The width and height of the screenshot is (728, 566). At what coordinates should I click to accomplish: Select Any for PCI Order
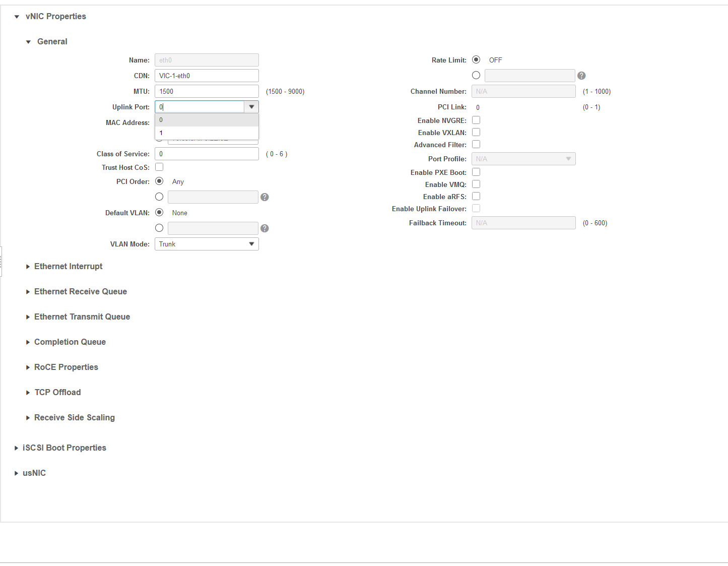click(x=159, y=181)
